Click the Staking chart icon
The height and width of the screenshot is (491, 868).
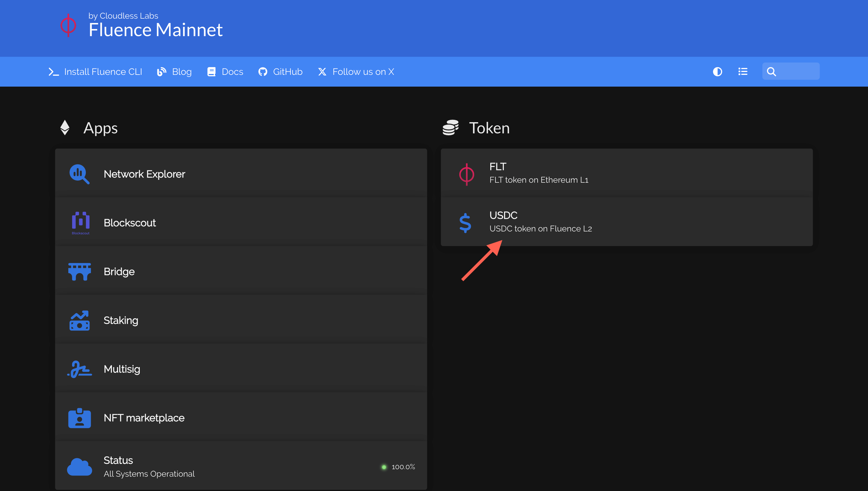(x=80, y=320)
